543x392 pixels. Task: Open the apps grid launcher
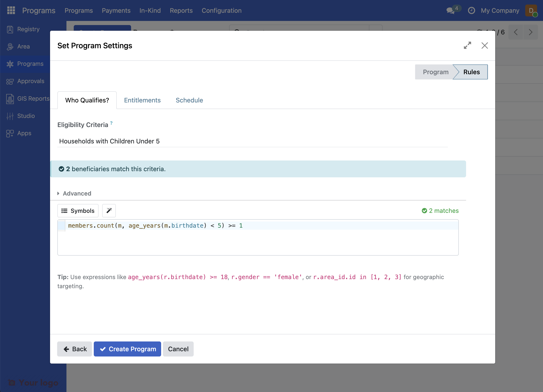click(11, 10)
